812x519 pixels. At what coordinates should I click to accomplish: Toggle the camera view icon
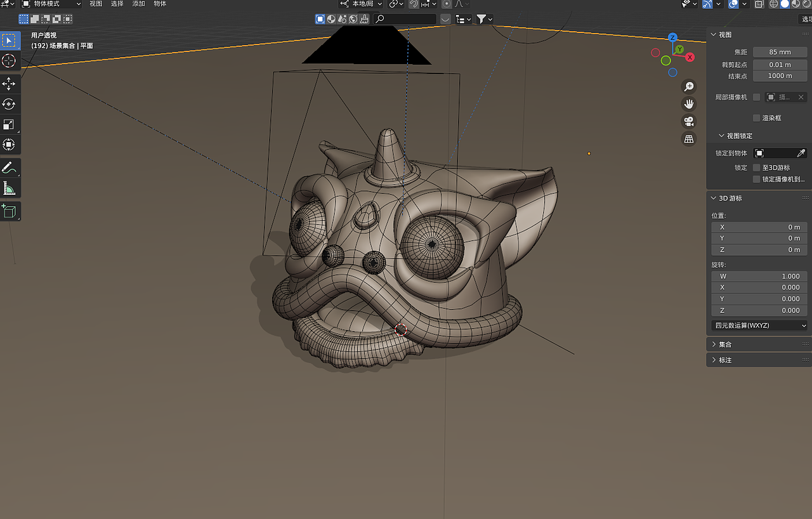click(689, 121)
